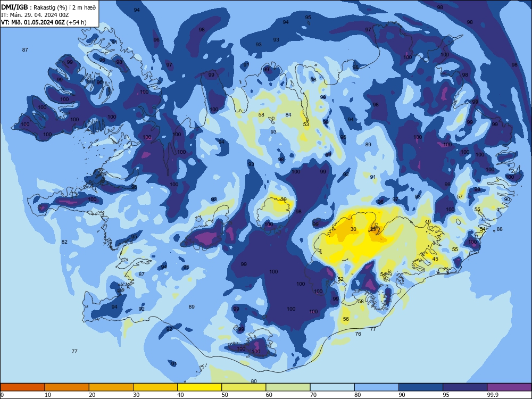Click the legend label '60'
The image size is (532, 399).
[269, 395]
